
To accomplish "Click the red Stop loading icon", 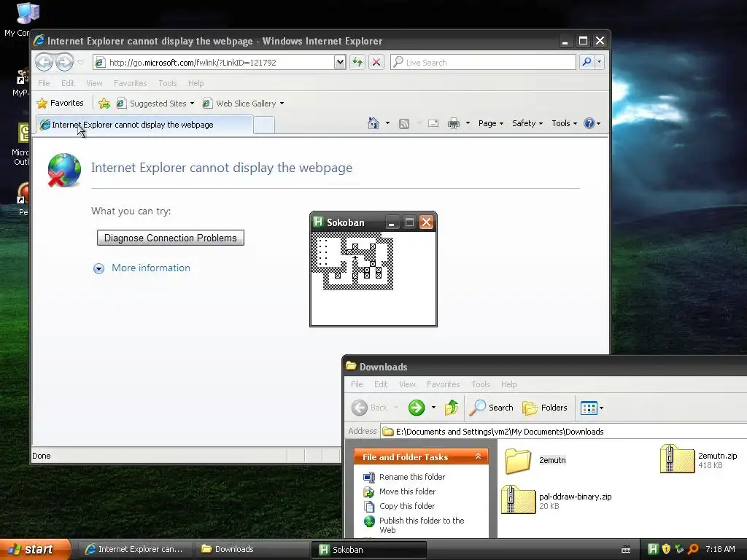I will 376,63.
